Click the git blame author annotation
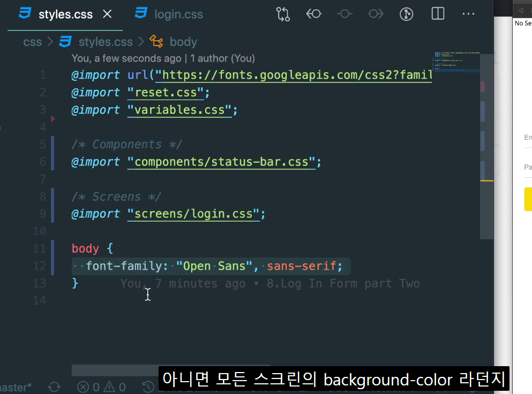This screenshot has height=394, width=532. point(163,58)
